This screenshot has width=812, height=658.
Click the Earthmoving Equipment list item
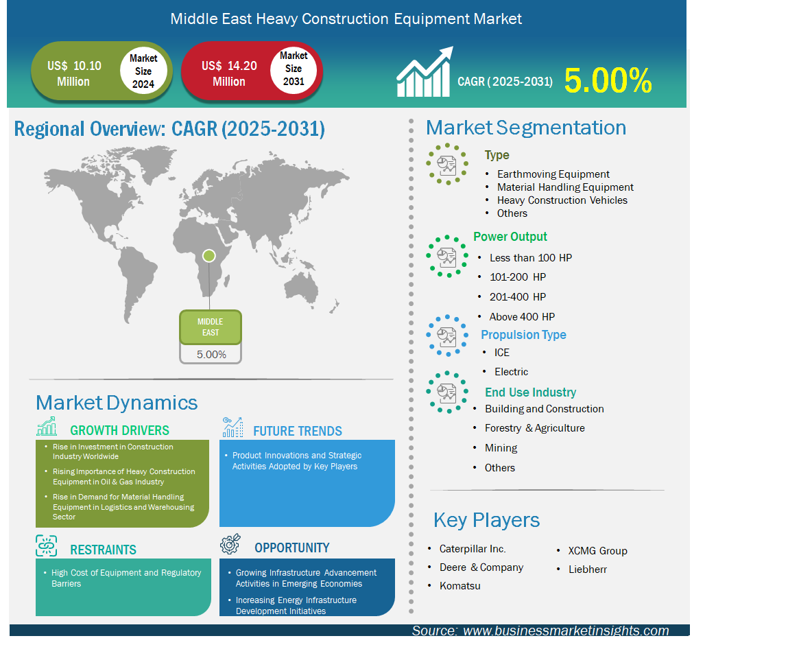tap(553, 174)
